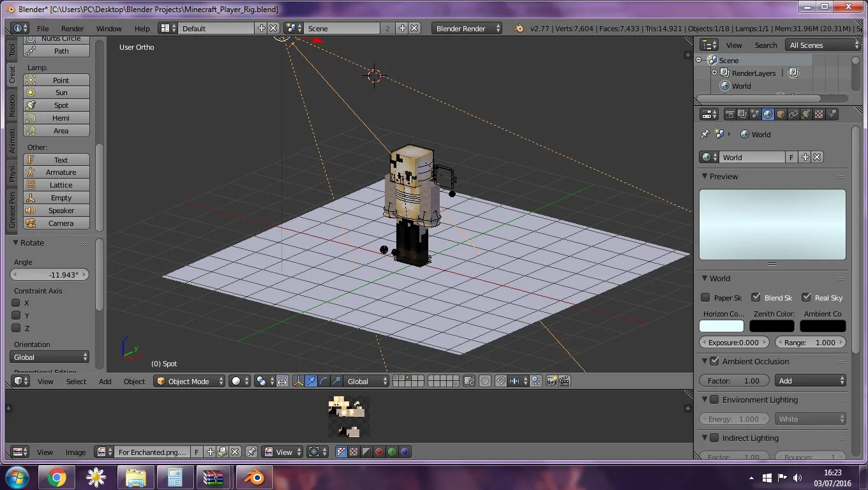Show blue channel in image editor

[405, 452]
